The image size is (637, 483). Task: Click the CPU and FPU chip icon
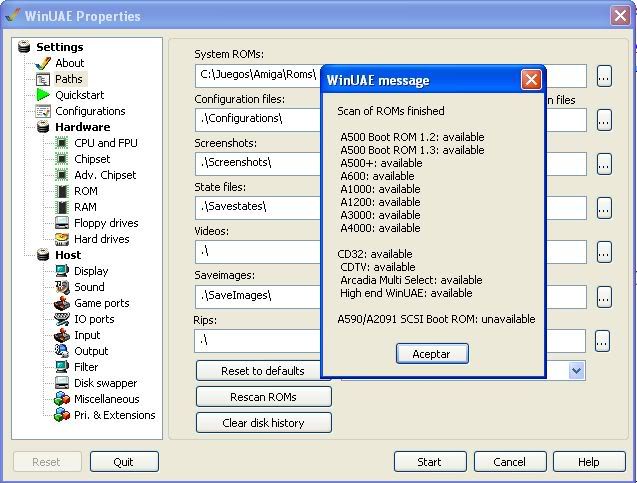[62, 143]
